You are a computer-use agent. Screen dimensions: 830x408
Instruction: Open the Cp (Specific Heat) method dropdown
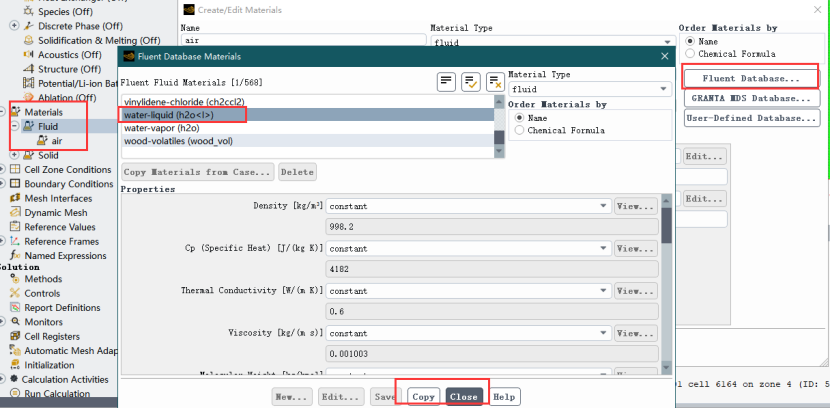[468, 248]
